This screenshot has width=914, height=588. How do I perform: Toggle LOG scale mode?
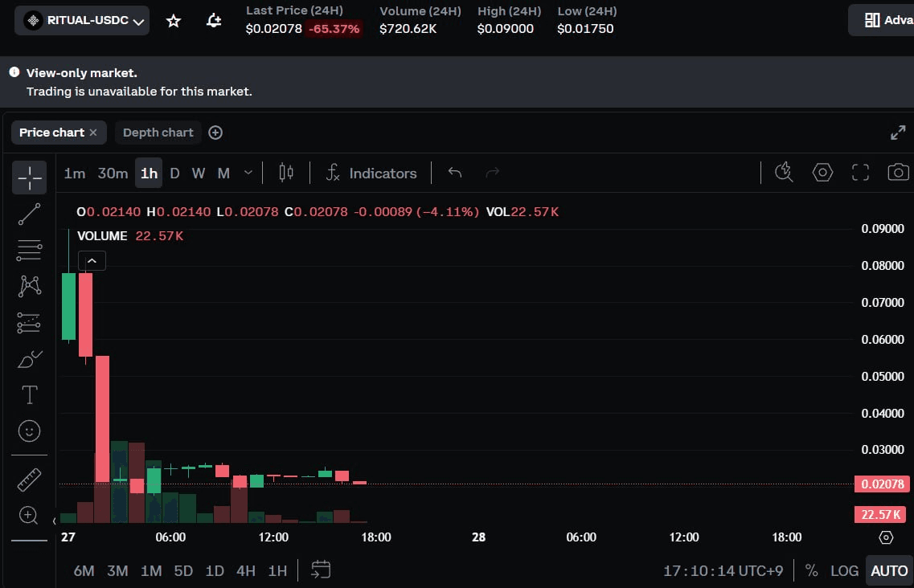coord(844,570)
